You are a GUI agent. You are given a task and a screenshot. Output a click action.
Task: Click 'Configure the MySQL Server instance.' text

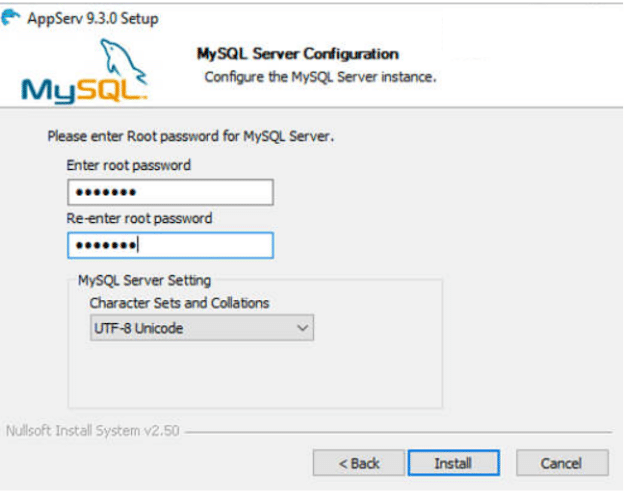320,77
